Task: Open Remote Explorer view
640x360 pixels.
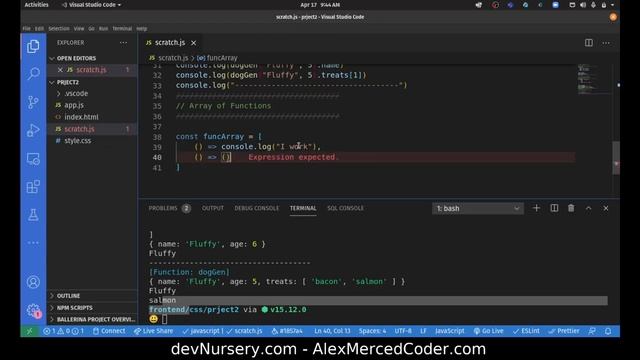Action: tap(33, 158)
